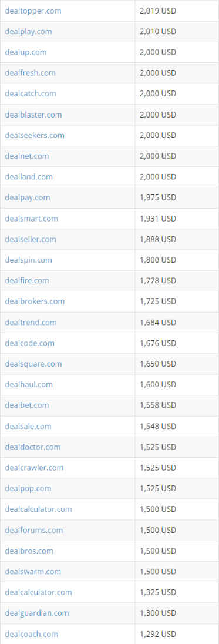The image size is (219, 644).
Task: Click dealseekers.com in the table
Action: [x=35, y=135]
